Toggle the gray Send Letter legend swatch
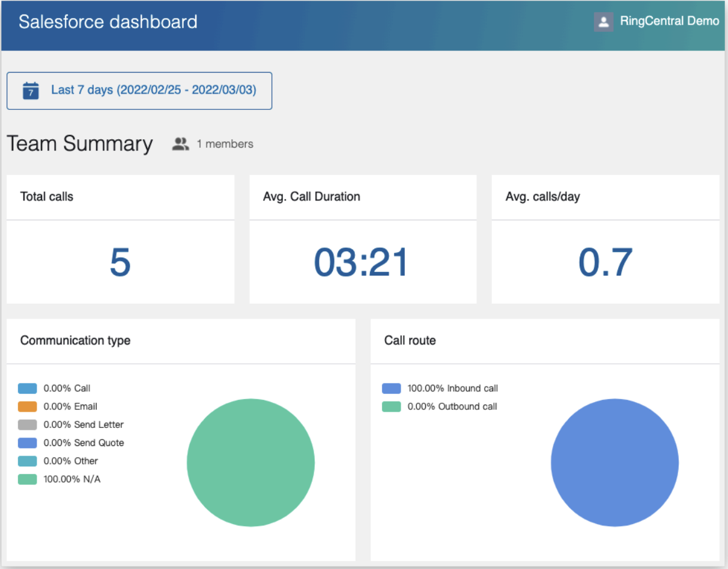728x569 pixels. tap(28, 425)
